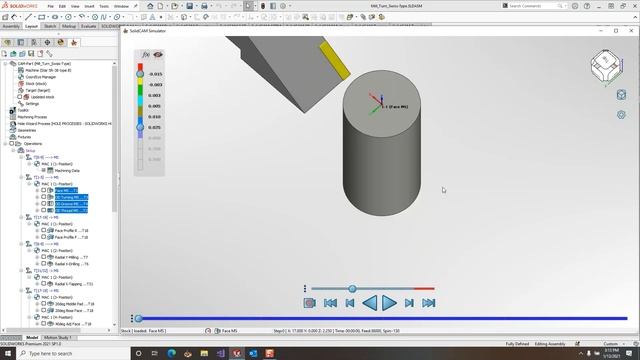Open simulator settings gear icon
Image resolution: width=640 pixels, height=360 pixels.
[x=621, y=115]
